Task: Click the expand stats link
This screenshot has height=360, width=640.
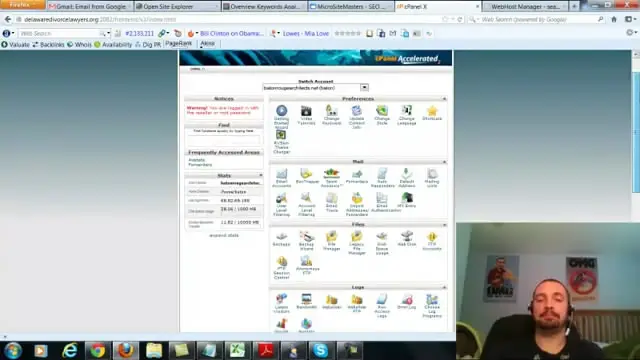Action: (x=224, y=236)
